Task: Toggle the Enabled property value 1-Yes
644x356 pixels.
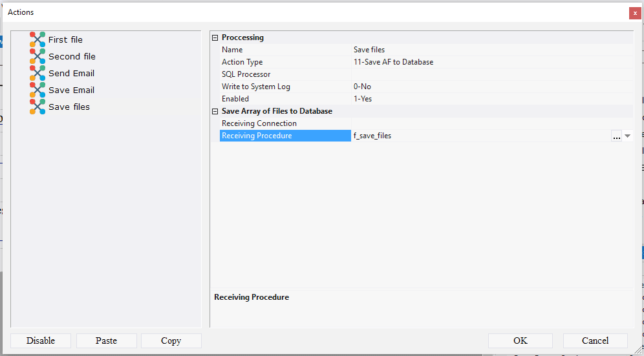Action: [491, 99]
